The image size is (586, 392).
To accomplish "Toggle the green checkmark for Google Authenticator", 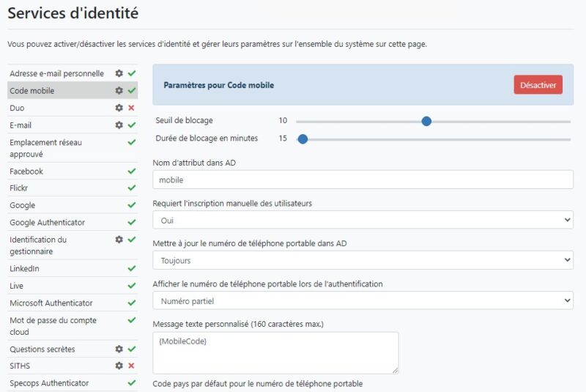I will point(131,222).
